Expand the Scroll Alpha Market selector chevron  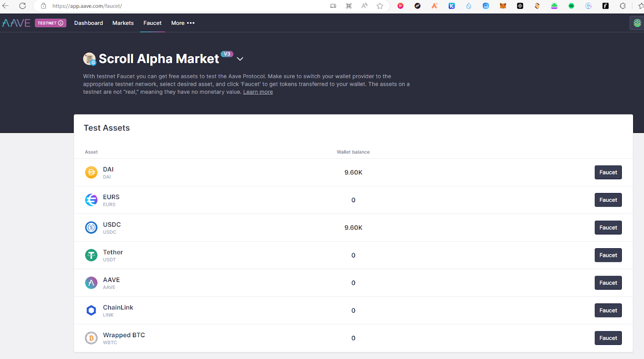coord(240,59)
